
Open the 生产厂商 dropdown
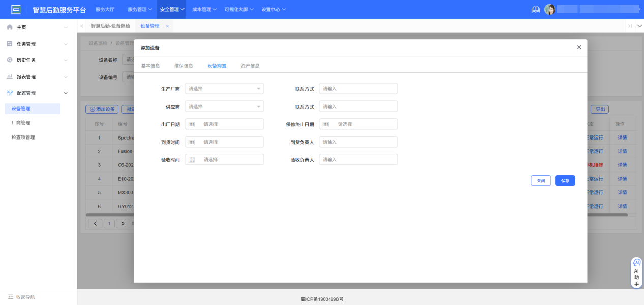pyautogui.click(x=224, y=88)
